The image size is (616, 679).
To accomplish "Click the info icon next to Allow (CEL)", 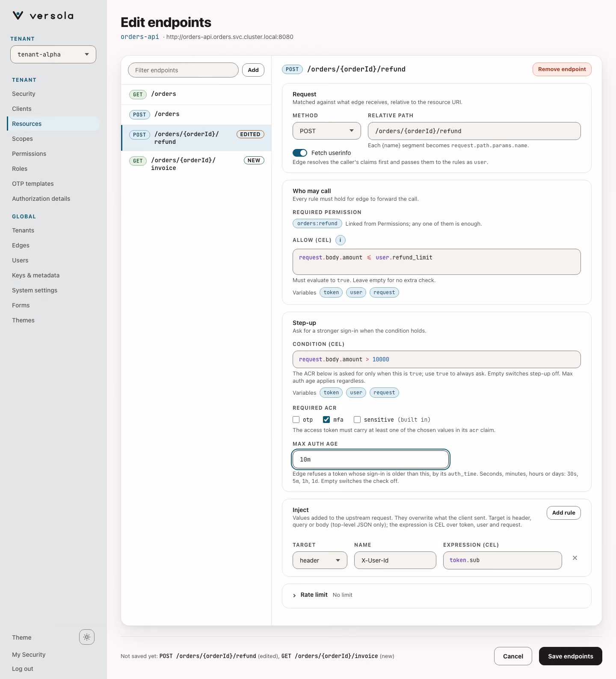I will pyautogui.click(x=340, y=240).
